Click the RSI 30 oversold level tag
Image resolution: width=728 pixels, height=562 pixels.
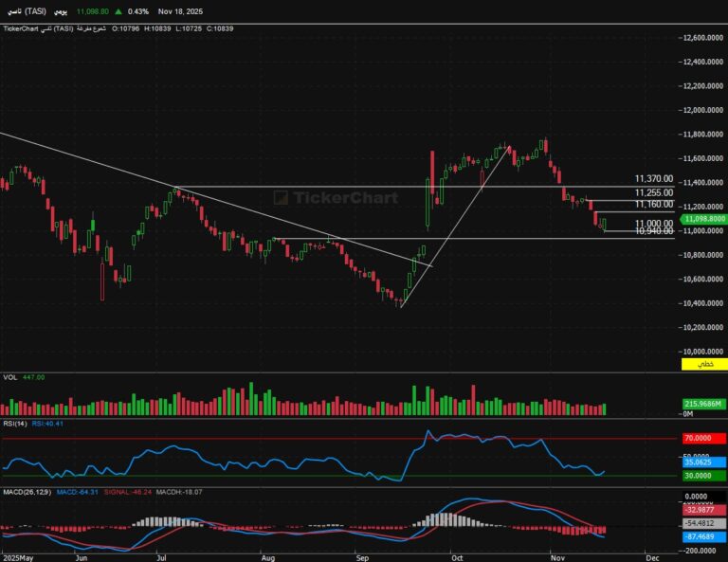click(704, 475)
